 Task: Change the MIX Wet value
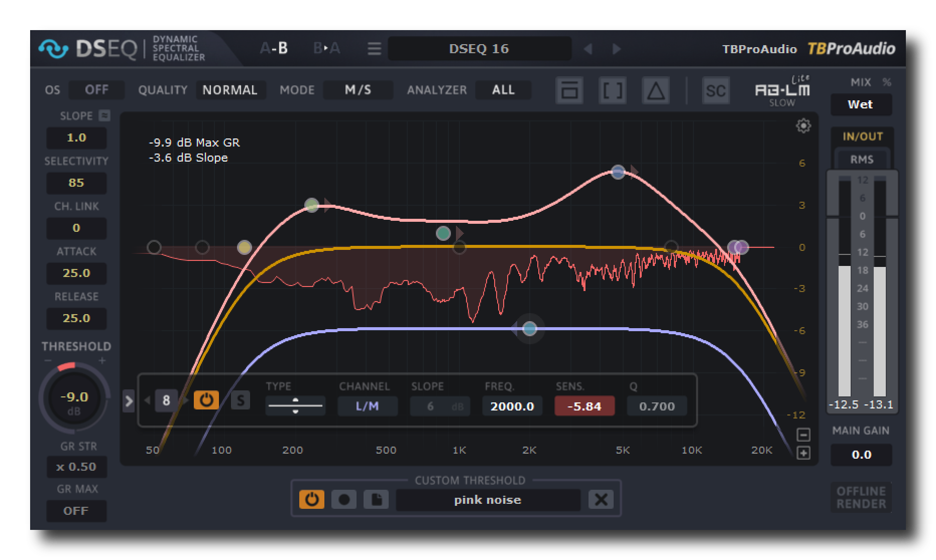861,104
